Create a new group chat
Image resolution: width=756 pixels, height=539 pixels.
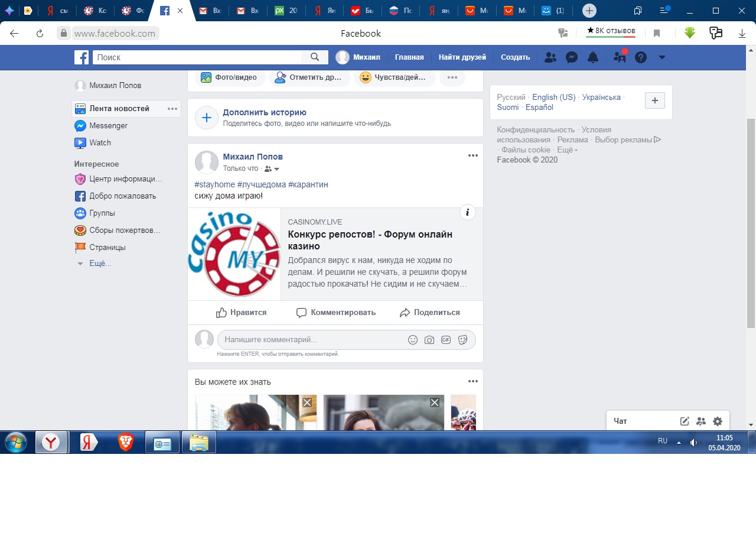tap(701, 421)
